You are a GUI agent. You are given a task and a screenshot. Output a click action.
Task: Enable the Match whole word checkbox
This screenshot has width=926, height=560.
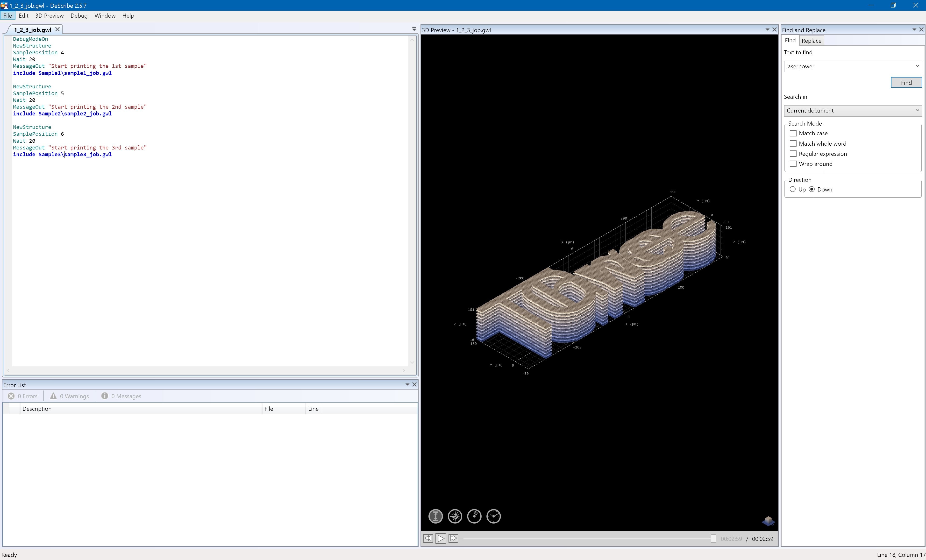(793, 144)
